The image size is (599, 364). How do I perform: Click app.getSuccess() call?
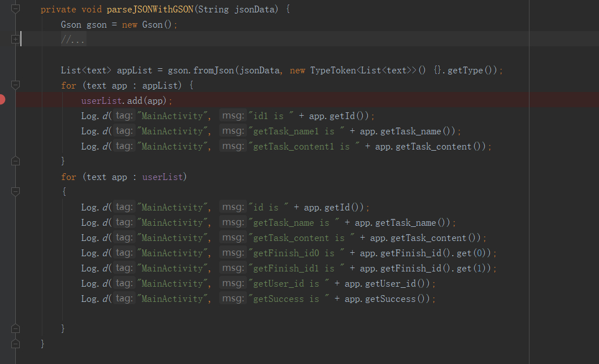pos(387,299)
